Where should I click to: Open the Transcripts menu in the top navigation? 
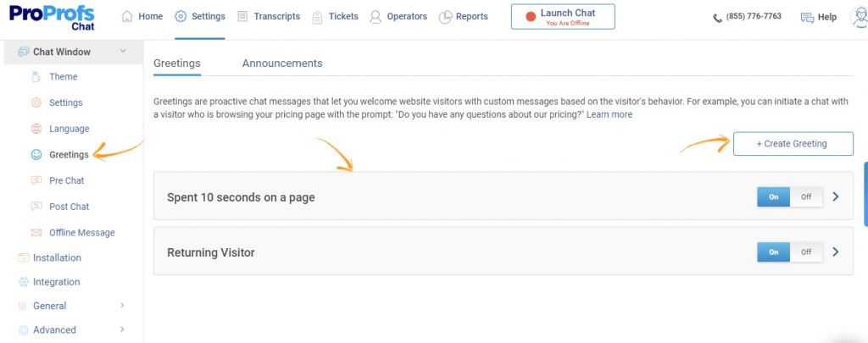tap(269, 17)
